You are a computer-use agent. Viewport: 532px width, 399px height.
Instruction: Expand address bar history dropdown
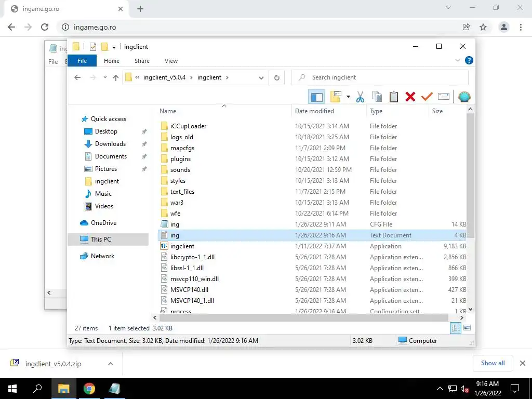pyautogui.click(x=261, y=78)
